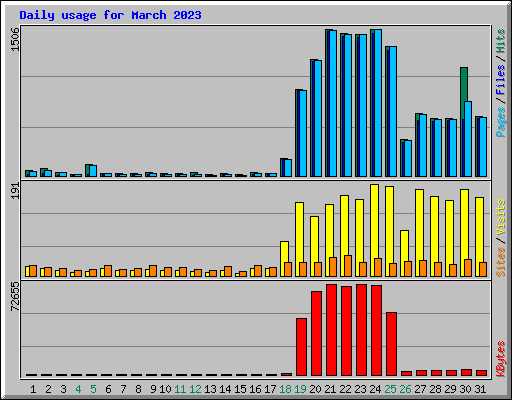Click the 'Daily usage for March 2023' title
512x400 pixels.
(x=110, y=15)
